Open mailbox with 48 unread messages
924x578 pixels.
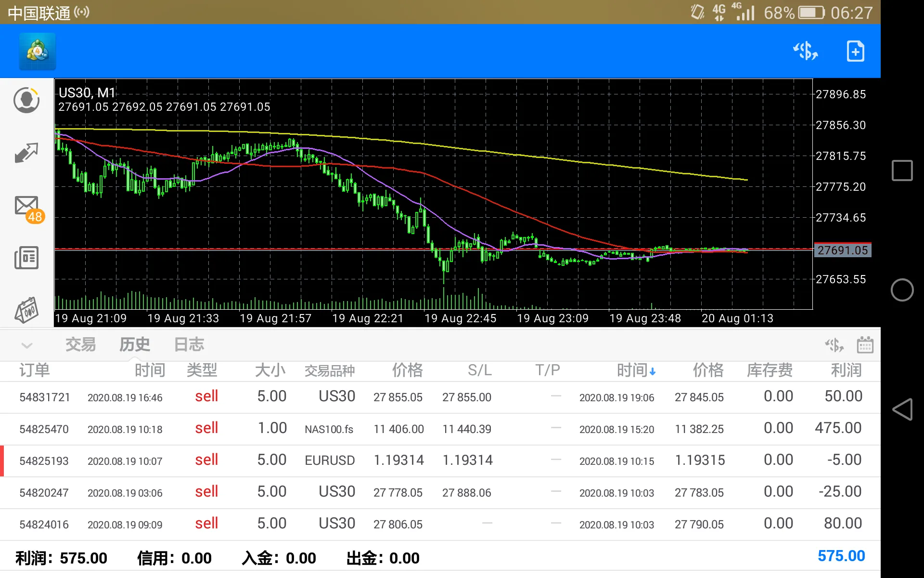pyautogui.click(x=28, y=209)
